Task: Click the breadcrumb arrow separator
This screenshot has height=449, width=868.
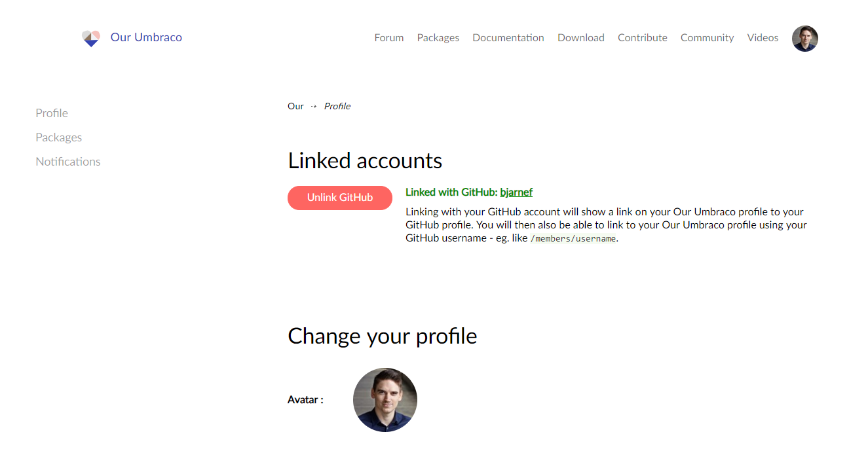Action: [x=312, y=105]
